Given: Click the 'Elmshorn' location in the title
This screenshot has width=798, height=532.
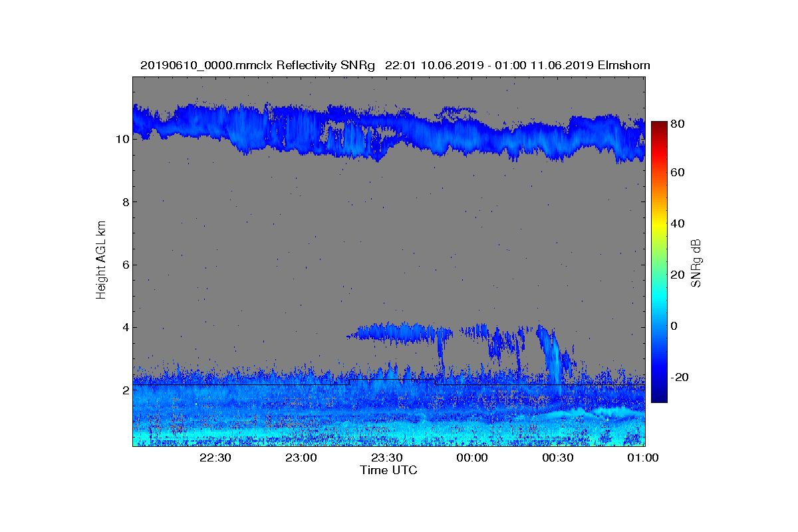Looking at the screenshot, I should (624, 65).
